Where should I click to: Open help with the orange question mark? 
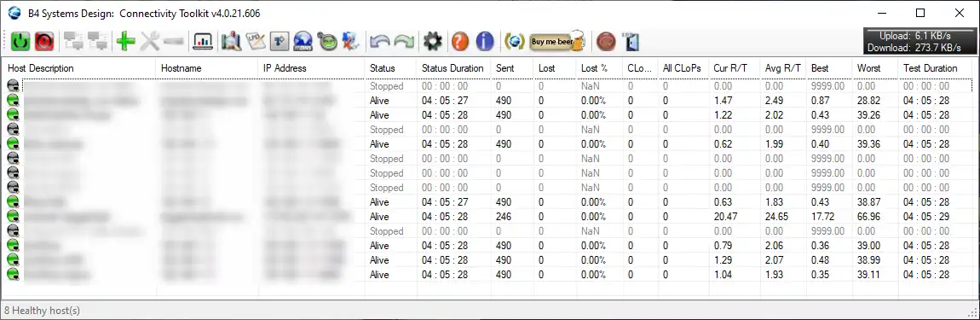[x=460, y=42]
